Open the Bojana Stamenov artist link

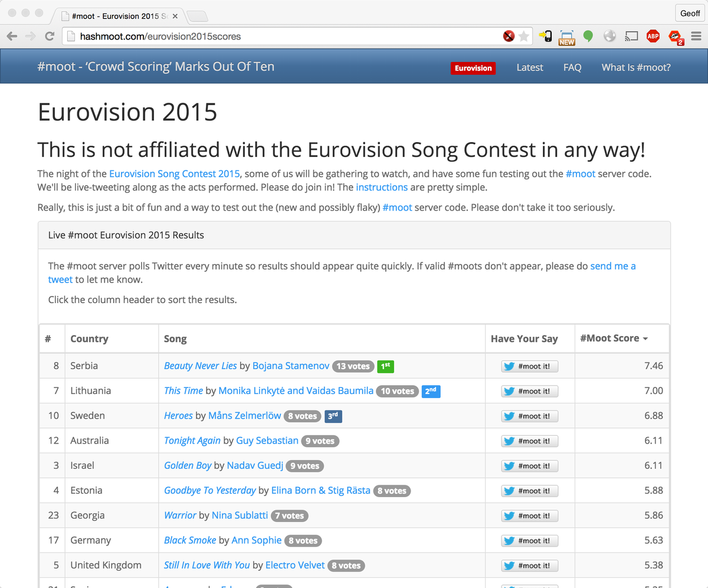pyautogui.click(x=291, y=366)
